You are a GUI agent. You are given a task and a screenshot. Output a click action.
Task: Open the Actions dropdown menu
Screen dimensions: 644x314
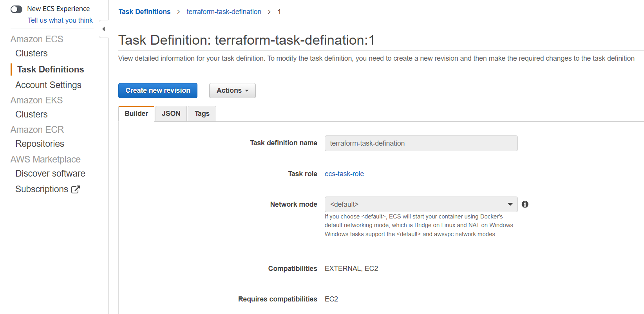pyautogui.click(x=232, y=90)
